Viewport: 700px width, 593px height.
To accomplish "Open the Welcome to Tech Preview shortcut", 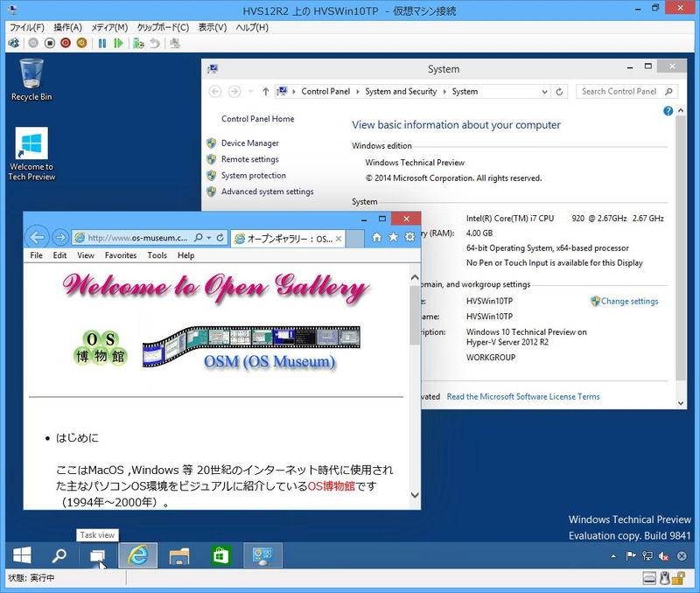I will pos(31,154).
